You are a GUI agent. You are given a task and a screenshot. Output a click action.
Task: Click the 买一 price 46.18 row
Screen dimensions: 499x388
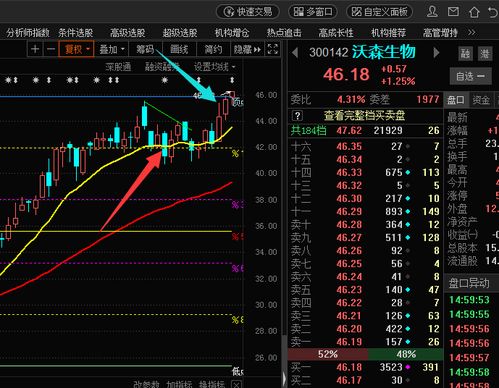(x=365, y=367)
